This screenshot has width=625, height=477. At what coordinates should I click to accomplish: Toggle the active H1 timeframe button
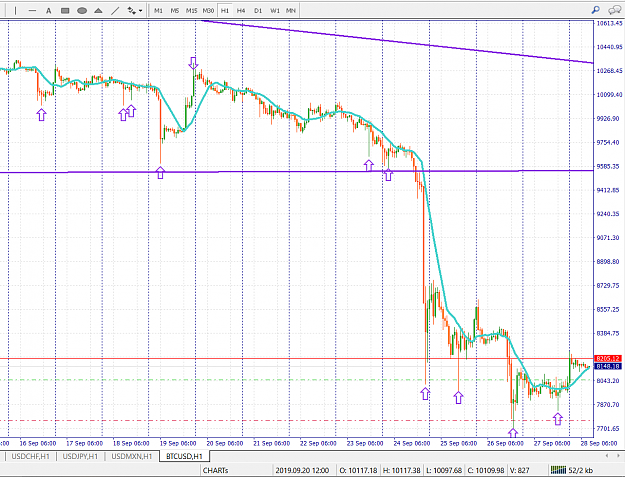point(225,10)
